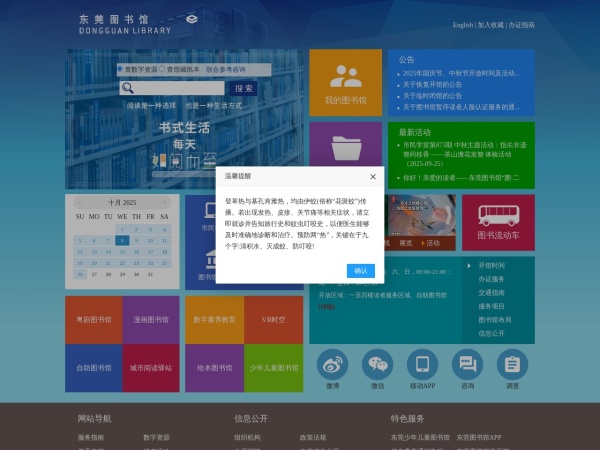600x450 pixels.
Task: Select the 信息公开 menu item
Action: 491,334
